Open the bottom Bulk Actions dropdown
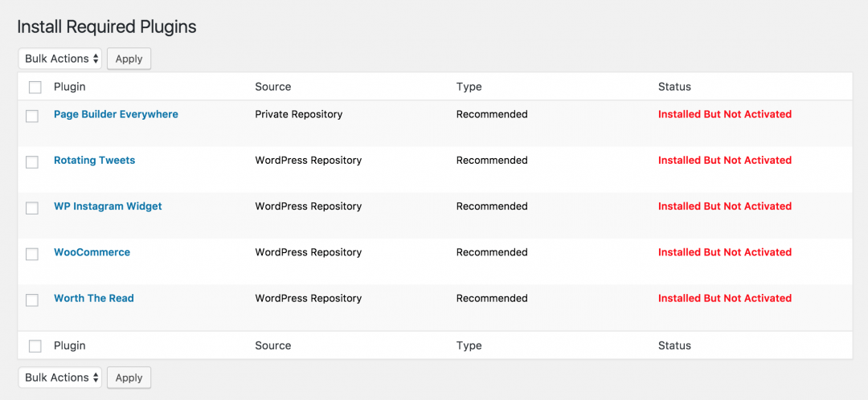868x400 pixels. point(59,378)
